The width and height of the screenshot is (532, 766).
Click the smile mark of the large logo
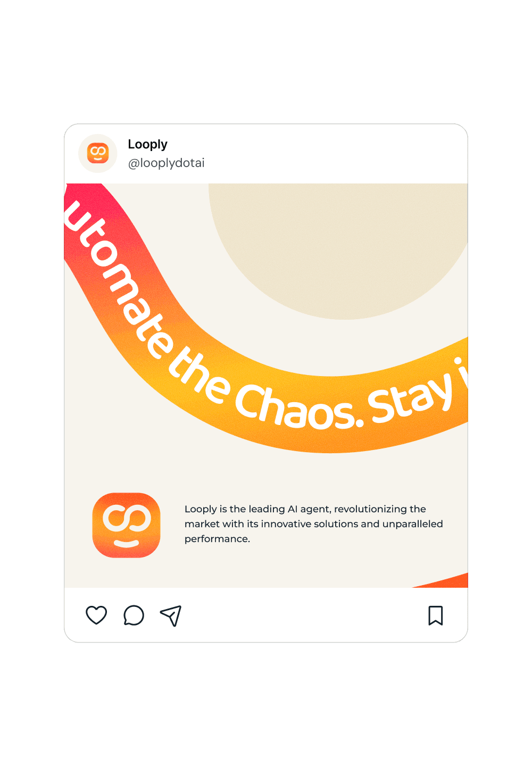tap(127, 544)
